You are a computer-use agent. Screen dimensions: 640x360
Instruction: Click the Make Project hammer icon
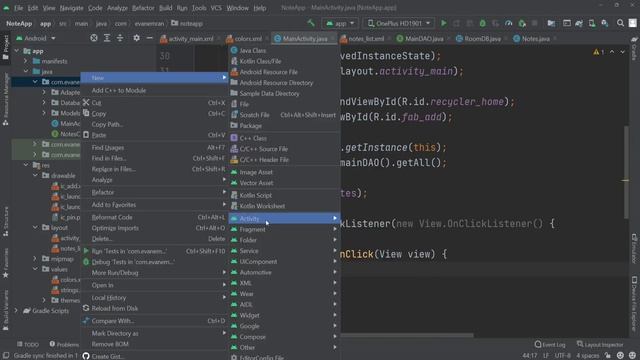point(311,23)
